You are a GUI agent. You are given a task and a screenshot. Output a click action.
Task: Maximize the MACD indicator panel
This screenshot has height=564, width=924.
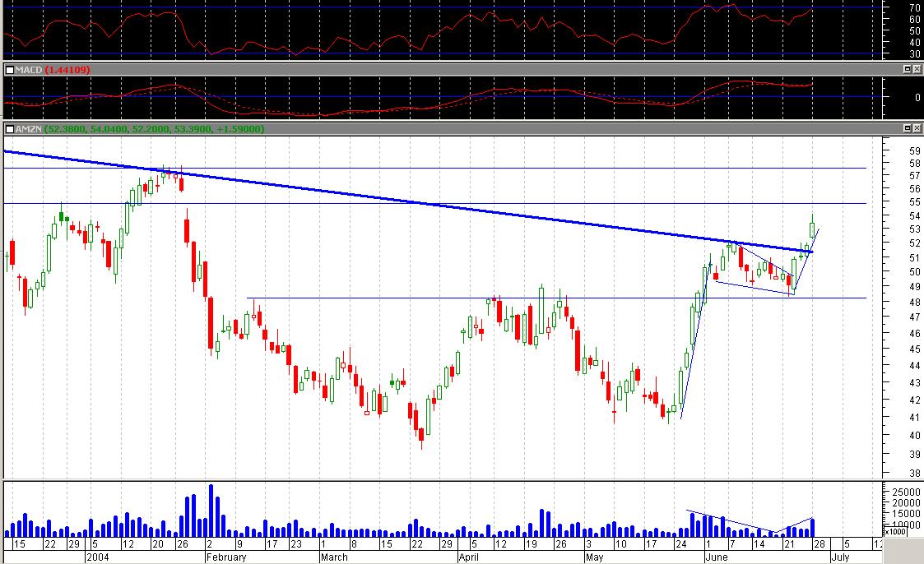(x=908, y=69)
